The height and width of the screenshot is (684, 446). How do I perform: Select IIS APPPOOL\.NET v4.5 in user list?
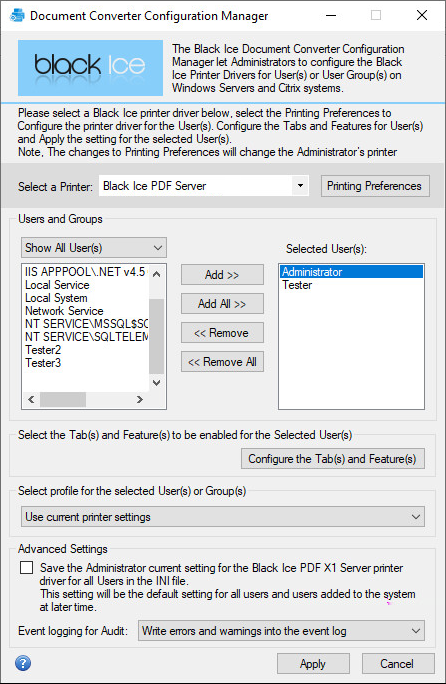click(x=86, y=272)
